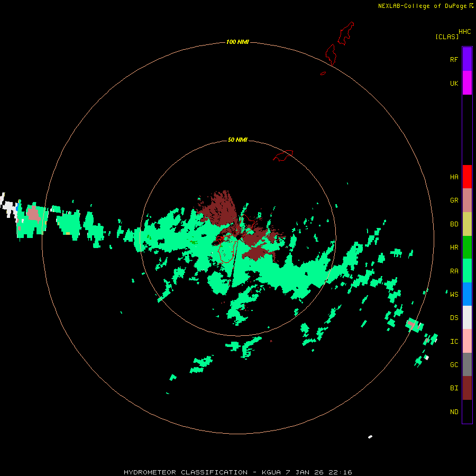Click the small white echo dot at bottom right
476x476 pixels.
point(370,437)
